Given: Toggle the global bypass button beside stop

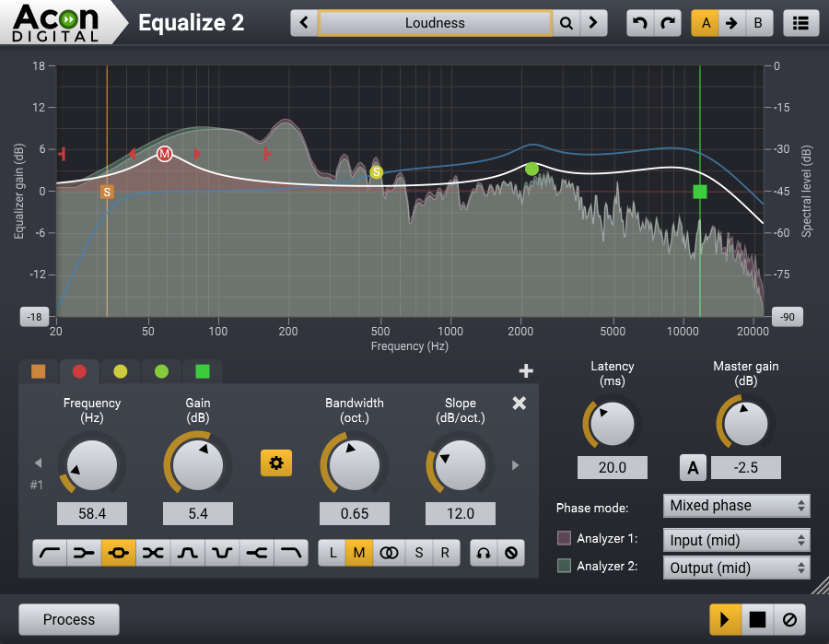Looking at the screenshot, I should (x=790, y=619).
